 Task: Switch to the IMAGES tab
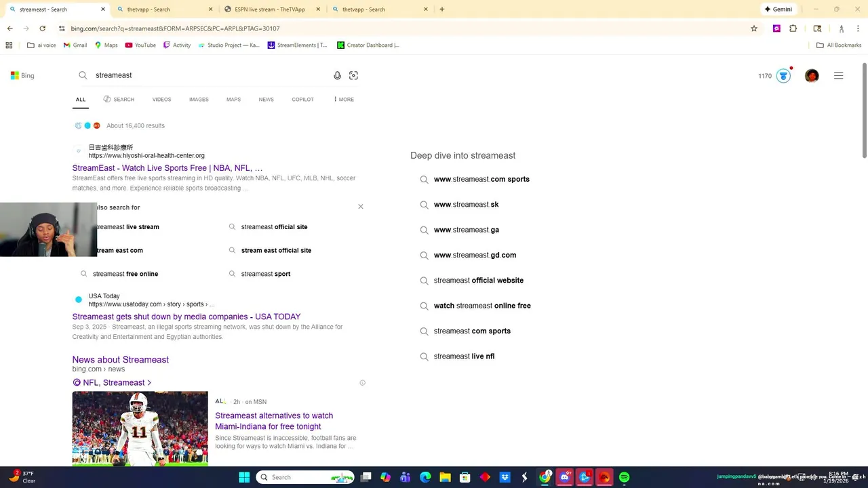(x=199, y=100)
